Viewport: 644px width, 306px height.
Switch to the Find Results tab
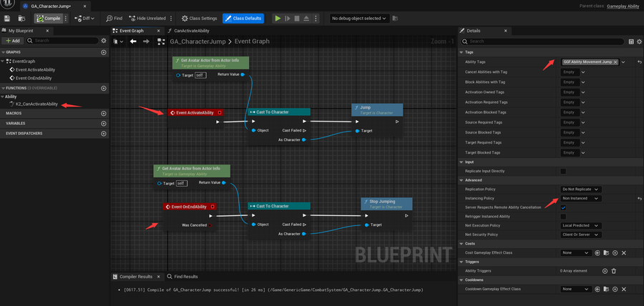[182, 277]
